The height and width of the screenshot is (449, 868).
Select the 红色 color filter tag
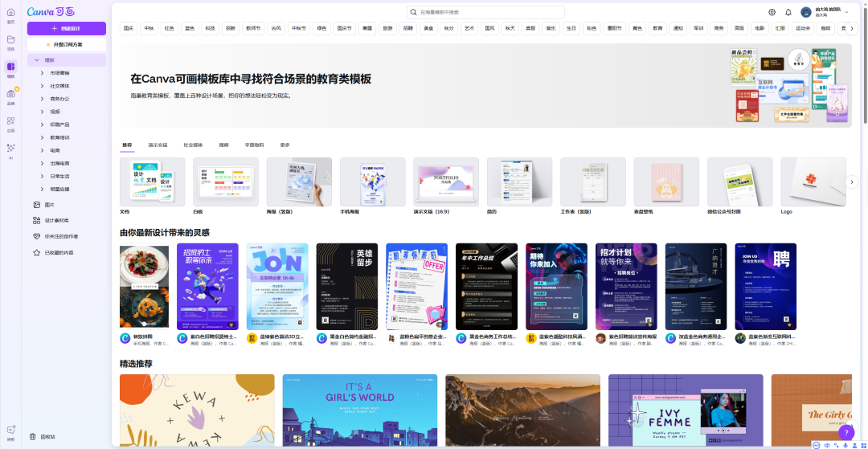(x=170, y=28)
